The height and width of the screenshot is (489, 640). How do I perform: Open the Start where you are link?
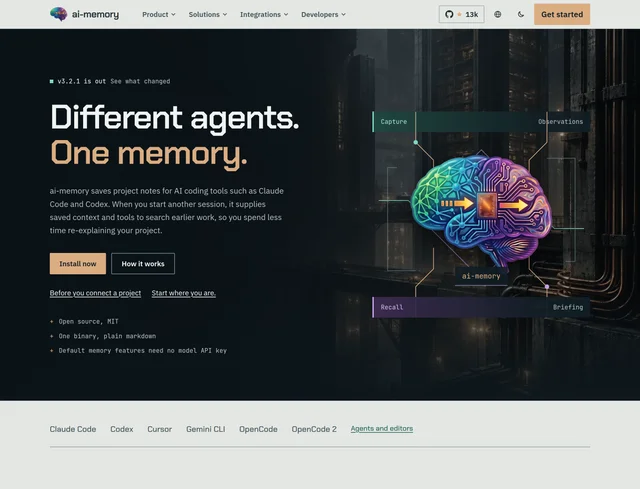tap(184, 293)
